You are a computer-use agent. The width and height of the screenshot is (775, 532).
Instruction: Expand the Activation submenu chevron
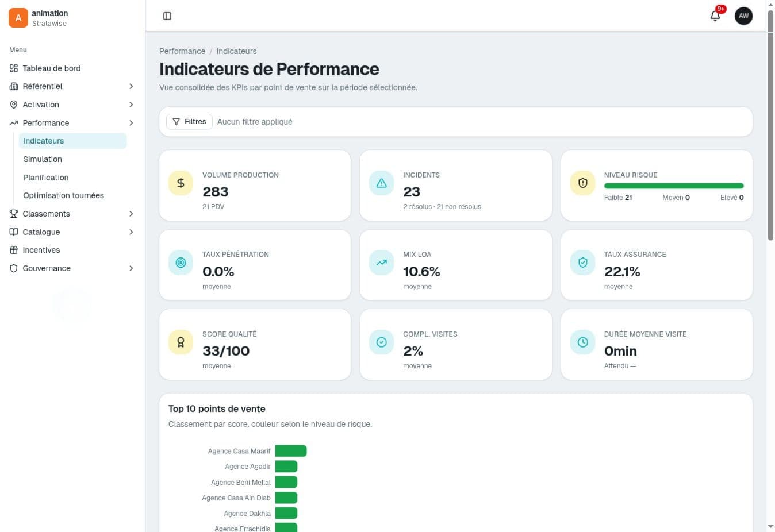tap(131, 105)
